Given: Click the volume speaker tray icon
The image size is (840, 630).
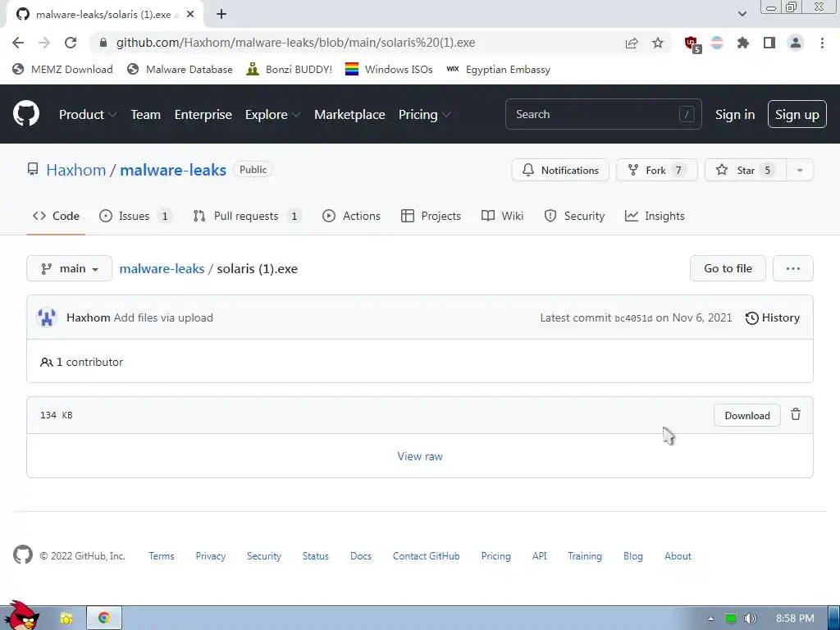Looking at the screenshot, I should coord(750,619).
